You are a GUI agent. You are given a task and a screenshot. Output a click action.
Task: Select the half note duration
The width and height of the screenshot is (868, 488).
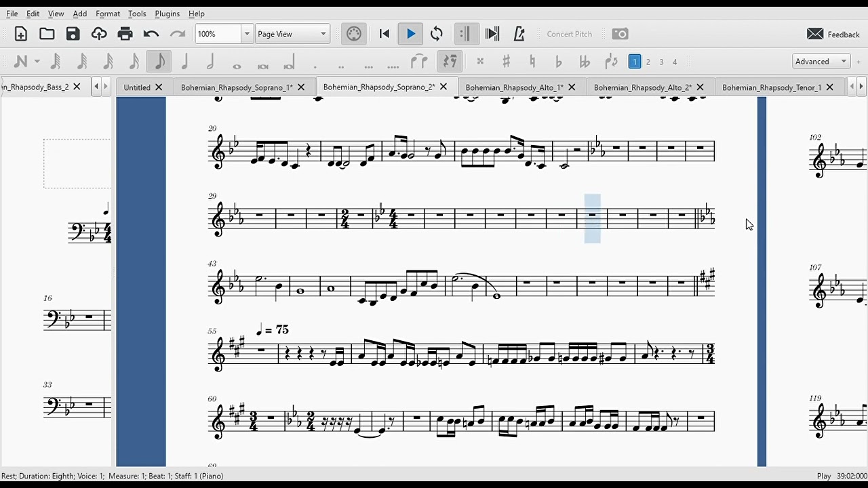pos(210,62)
